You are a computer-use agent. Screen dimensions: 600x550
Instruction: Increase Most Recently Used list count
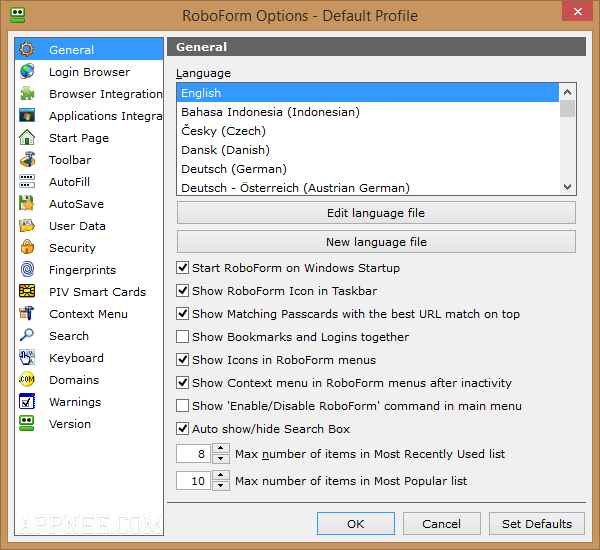[x=221, y=448]
